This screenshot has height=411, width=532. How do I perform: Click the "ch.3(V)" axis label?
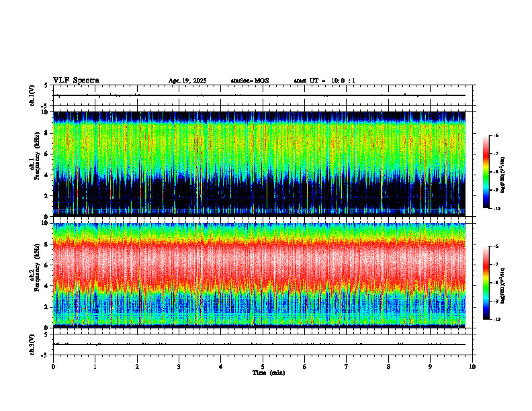(x=32, y=345)
